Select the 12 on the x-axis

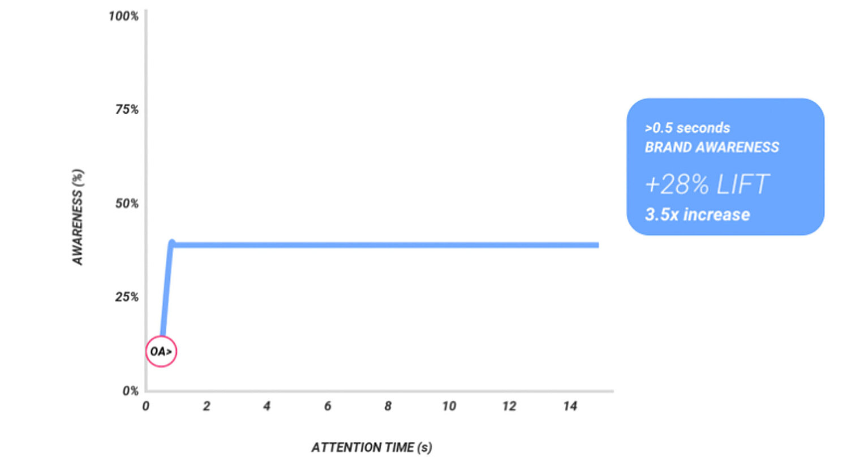(x=509, y=406)
